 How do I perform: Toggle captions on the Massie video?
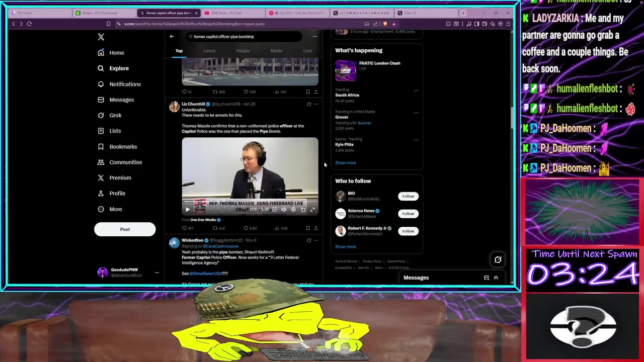point(274,210)
